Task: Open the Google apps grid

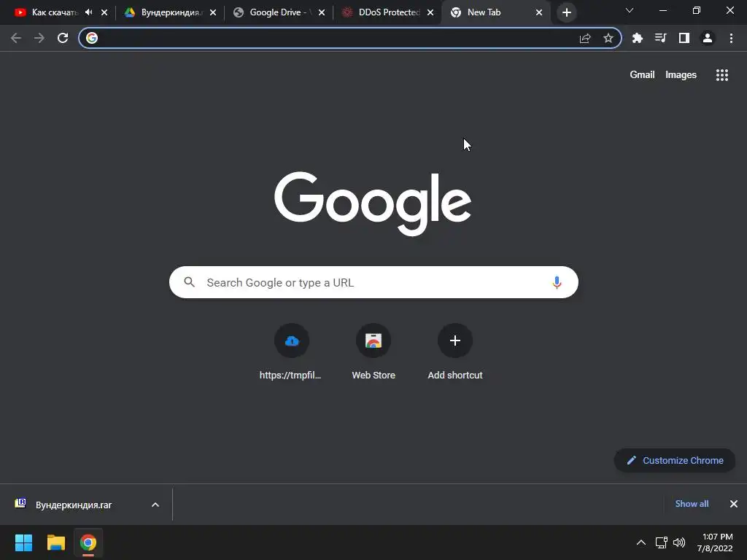Action: click(722, 75)
